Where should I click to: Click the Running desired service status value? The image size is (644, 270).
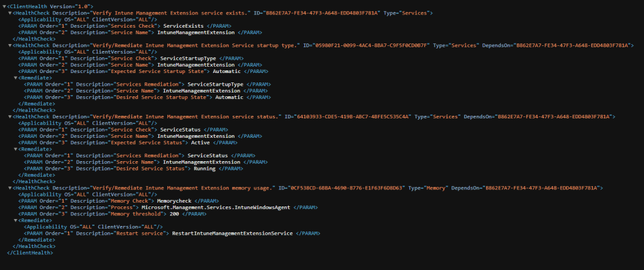click(x=204, y=169)
